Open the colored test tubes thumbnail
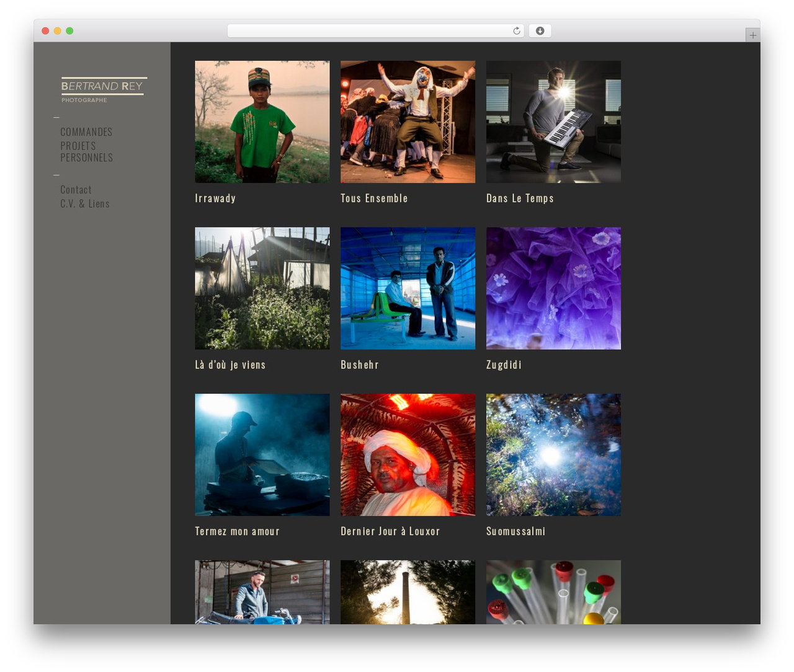794x672 pixels. tap(553, 592)
